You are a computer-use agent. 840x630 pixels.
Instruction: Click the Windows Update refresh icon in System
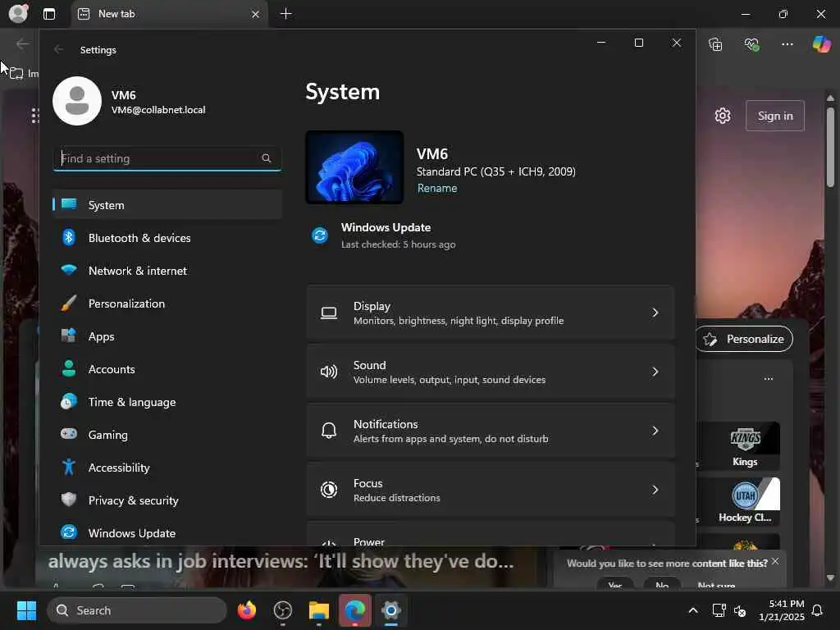point(320,235)
